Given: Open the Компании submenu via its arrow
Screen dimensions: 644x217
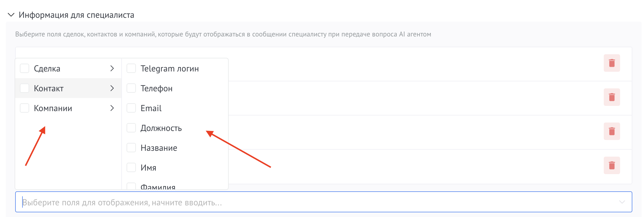Looking at the screenshot, I should click(112, 108).
